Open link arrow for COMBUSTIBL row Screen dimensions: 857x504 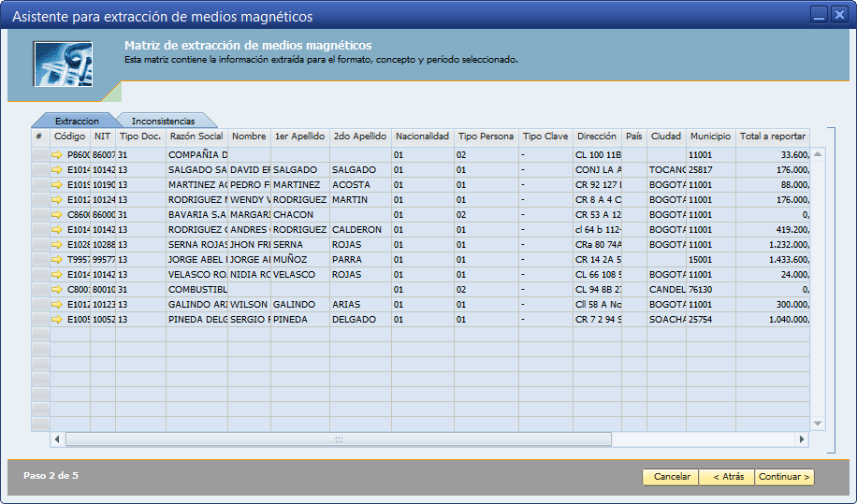click(x=57, y=290)
